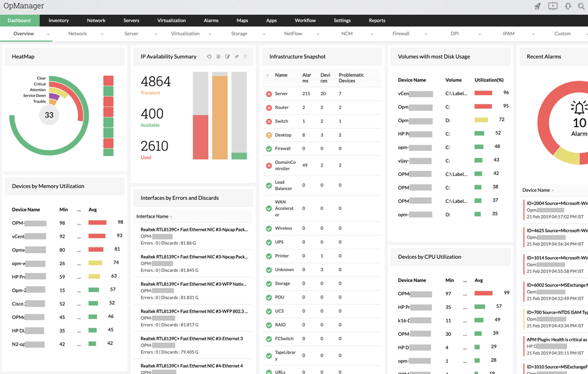
Task: Expand the Overview tab dropdown arrow
Action: click(48, 34)
